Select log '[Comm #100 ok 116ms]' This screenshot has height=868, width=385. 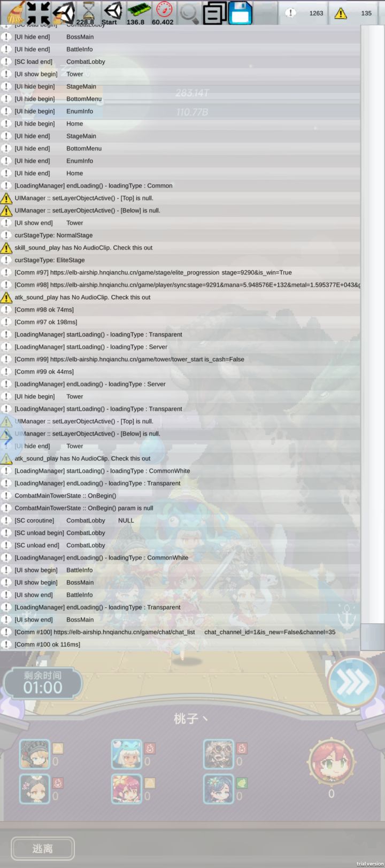coord(180,645)
